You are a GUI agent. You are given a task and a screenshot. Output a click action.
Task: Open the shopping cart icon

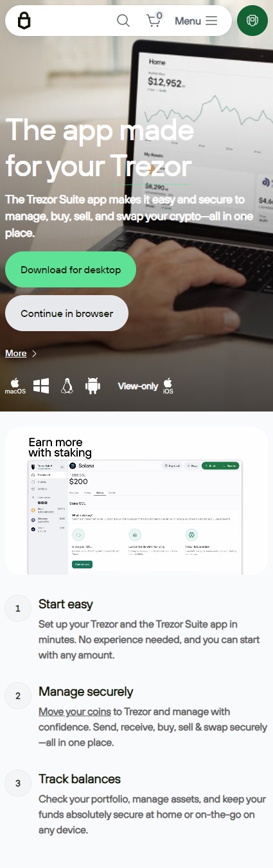coord(154,20)
